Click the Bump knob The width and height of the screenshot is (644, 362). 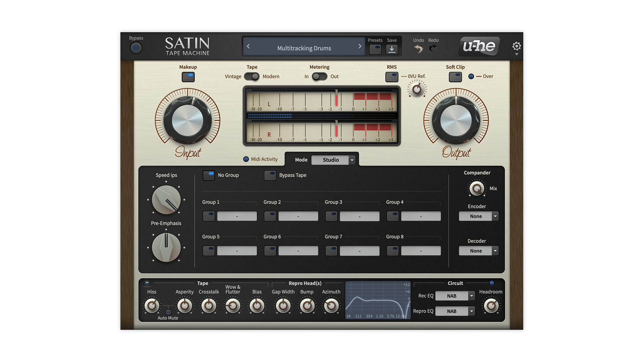(x=307, y=306)
